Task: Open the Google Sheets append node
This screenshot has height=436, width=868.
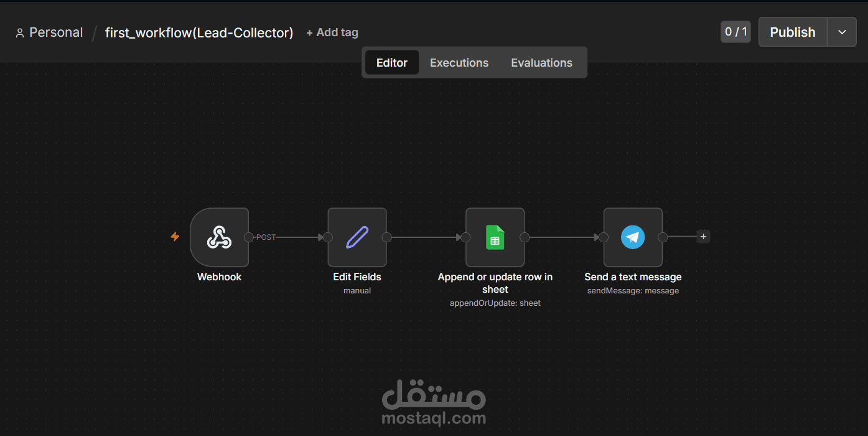Action: click(495, 237)
